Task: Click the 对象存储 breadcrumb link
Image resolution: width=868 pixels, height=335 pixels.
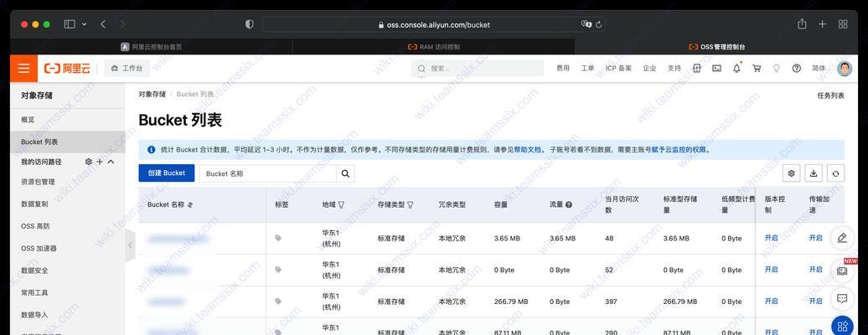Action: 152,94
